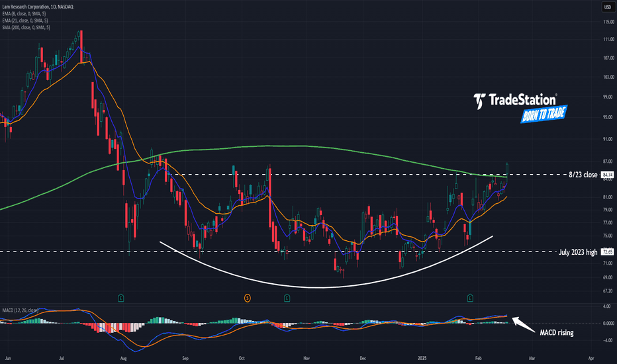
Task: Click 4.00 on the MACD scale
Action: coord(607,306)
